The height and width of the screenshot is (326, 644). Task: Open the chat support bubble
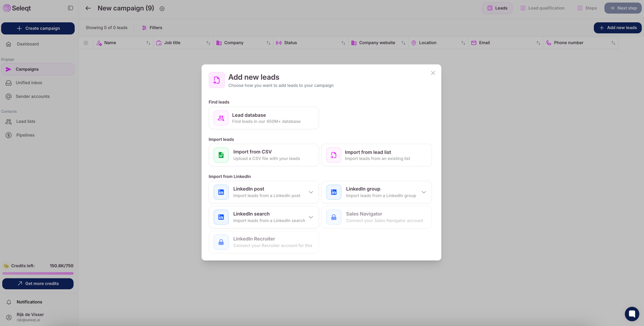[x=632, y=314]
